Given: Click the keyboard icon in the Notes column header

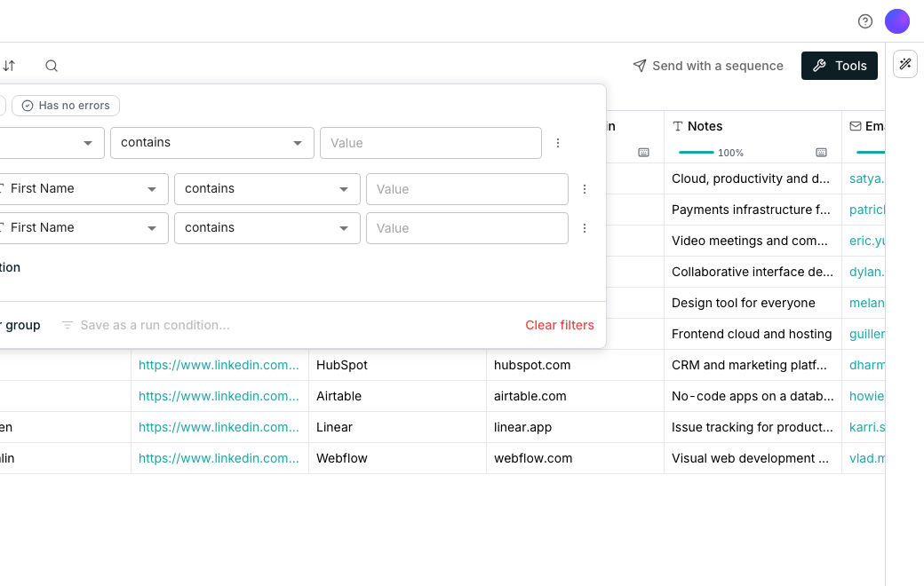Looking at the screenshot, I should pyautogui.click(x=822, y=153).
